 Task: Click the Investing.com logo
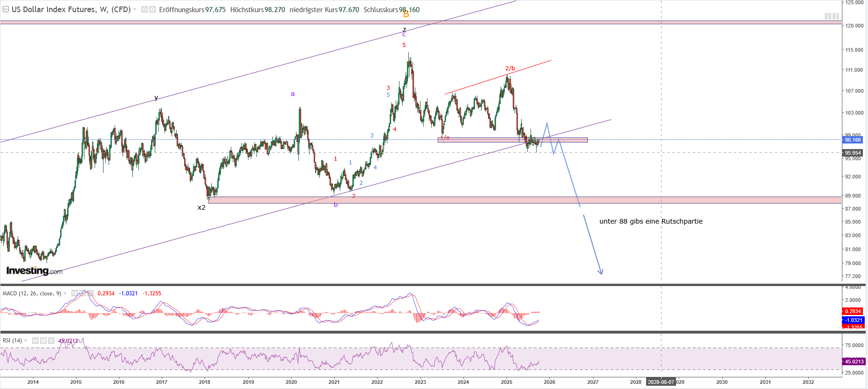(x=34, y=271)
